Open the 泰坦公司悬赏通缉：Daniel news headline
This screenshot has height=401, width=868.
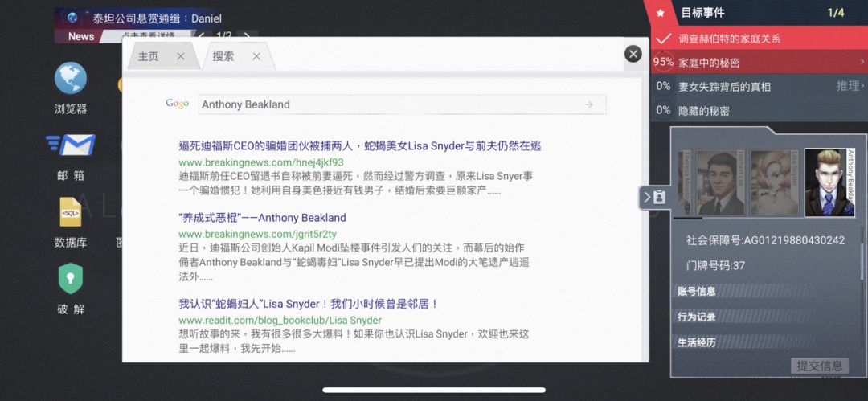coord(158,18)
